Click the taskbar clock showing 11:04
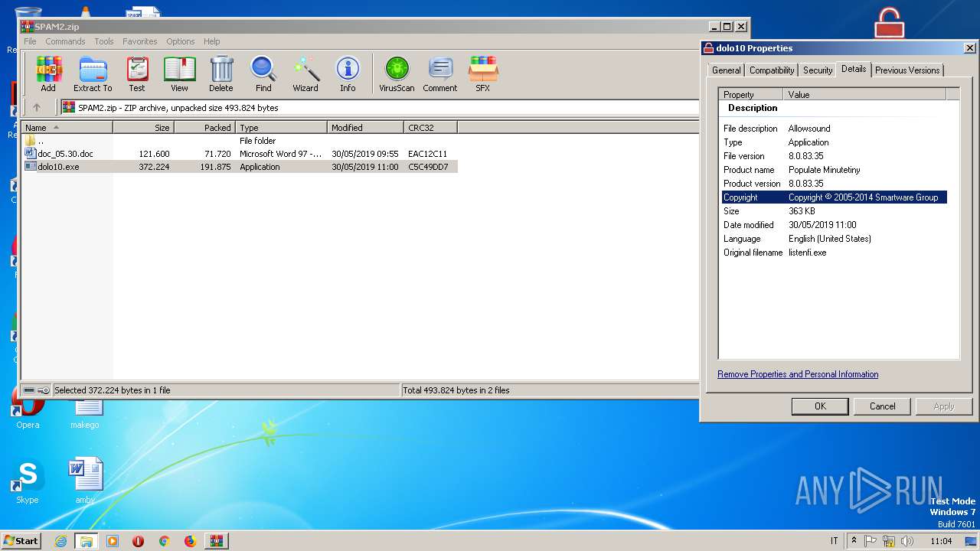 click(x=941, y=541)
